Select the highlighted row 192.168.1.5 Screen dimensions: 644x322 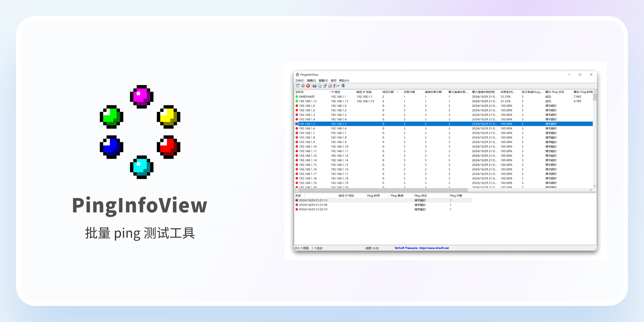[x=444, y=124]
